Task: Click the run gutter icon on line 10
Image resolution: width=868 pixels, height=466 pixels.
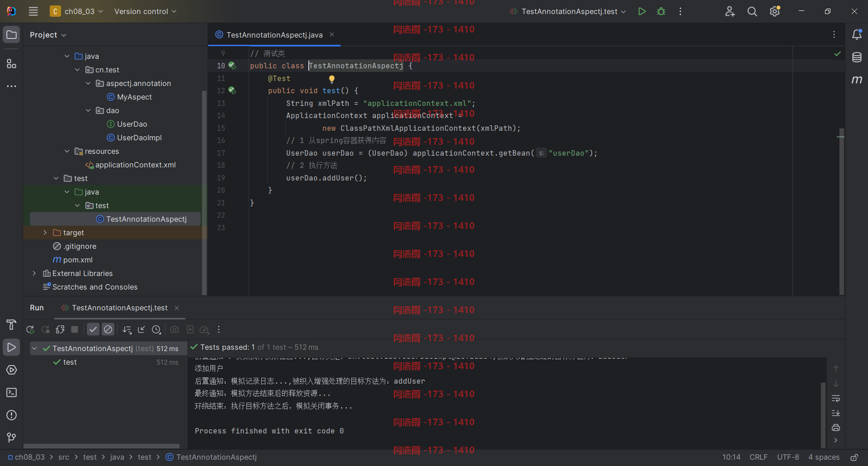Action: (x=232, y=66)
